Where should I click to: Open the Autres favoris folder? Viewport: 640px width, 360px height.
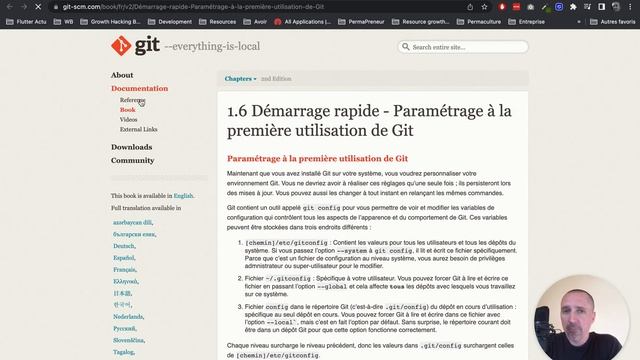(x=613, y=22)
